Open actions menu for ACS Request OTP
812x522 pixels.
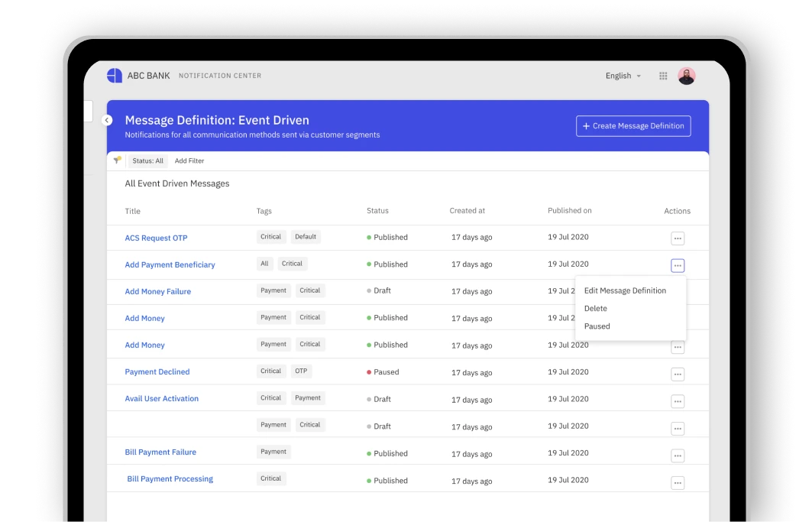678,238
